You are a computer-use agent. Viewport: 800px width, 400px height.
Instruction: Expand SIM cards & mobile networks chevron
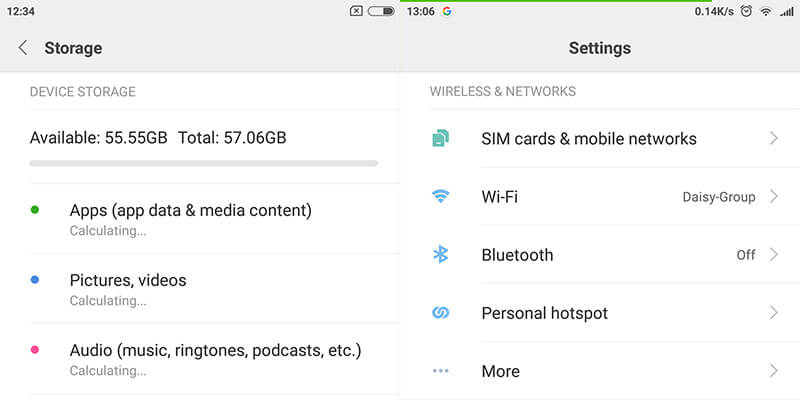point(774,139)
